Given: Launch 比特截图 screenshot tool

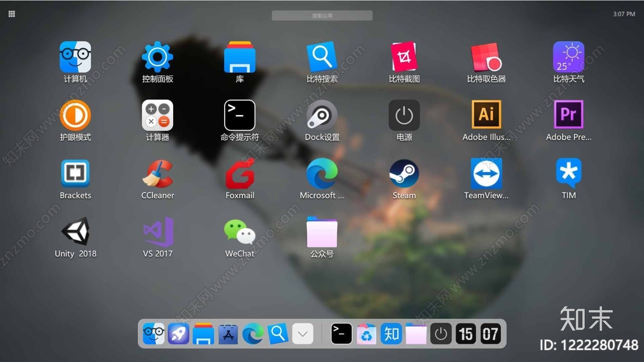Looking at the screenshot, I should point(404,57).
